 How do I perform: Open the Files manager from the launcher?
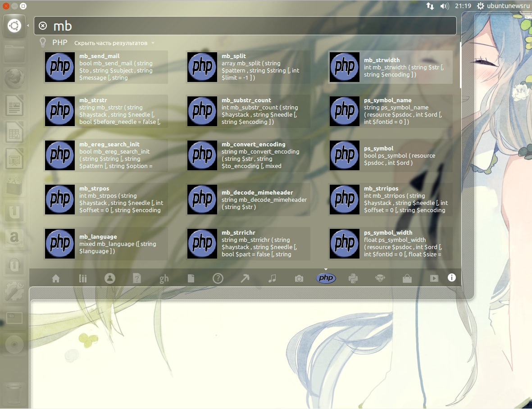coord(14,53)
